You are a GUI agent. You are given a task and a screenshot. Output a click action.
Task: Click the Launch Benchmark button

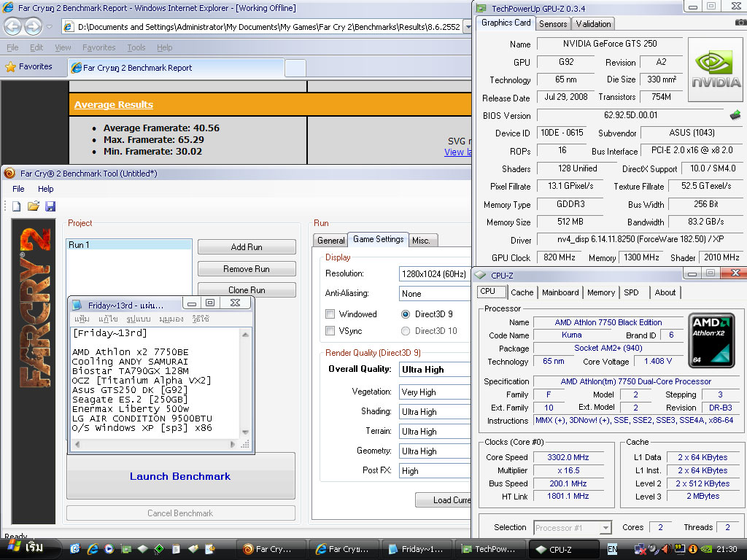tap(181, 476)
